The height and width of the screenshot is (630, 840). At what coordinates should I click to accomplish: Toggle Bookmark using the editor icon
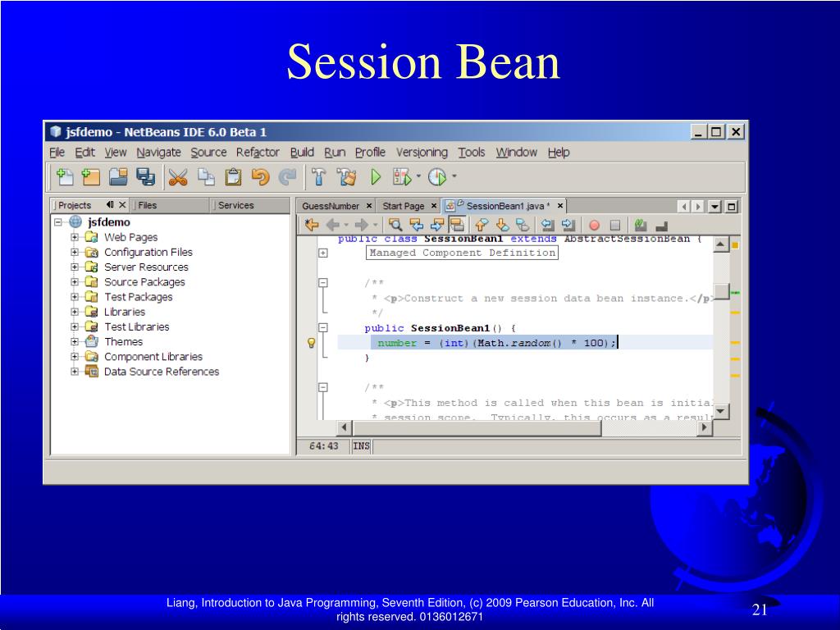(x=523, y=225)
